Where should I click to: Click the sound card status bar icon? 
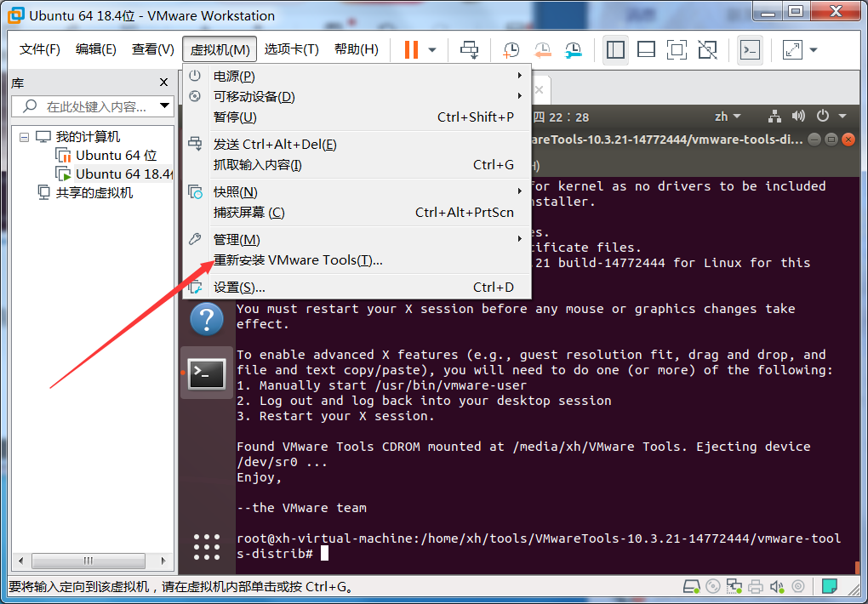pyautogui.click(x=777, y=586)
